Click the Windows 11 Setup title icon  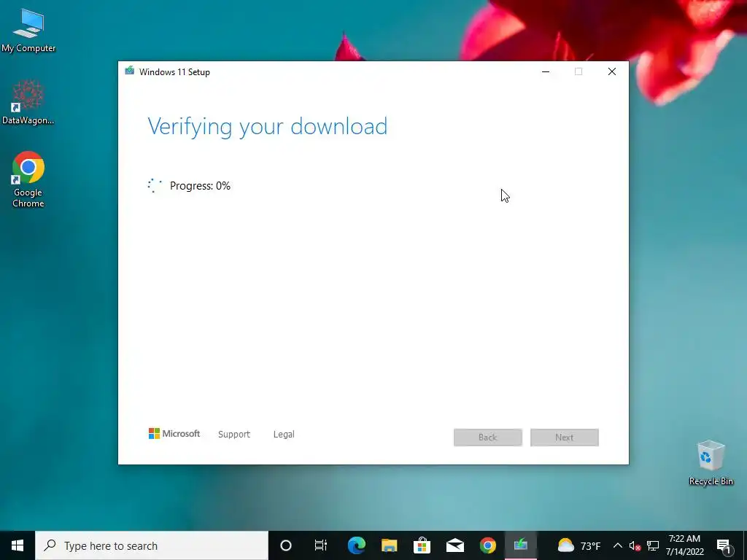130,71
